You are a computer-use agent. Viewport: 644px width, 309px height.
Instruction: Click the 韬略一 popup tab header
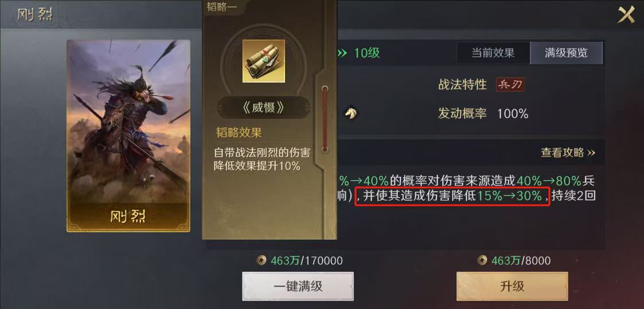[x=221, y=7]
